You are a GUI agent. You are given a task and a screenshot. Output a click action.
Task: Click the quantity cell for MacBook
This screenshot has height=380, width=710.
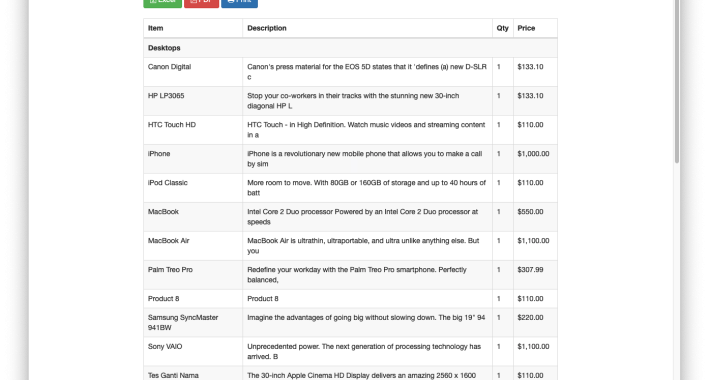(x=503, y=217)
